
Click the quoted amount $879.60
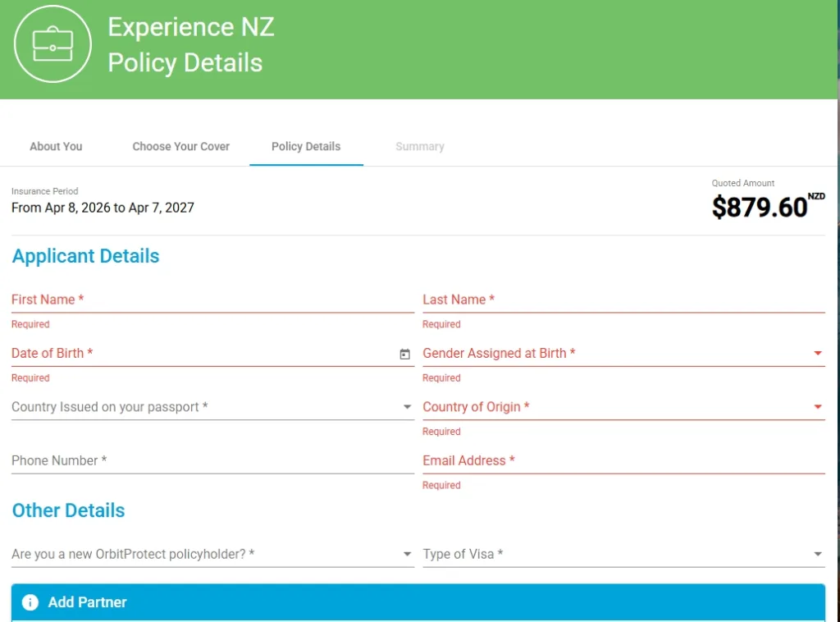pos(760,207)
